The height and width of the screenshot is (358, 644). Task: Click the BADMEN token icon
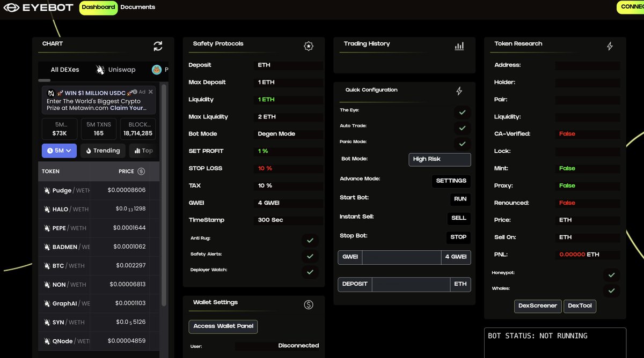click(x=47, y=247)
